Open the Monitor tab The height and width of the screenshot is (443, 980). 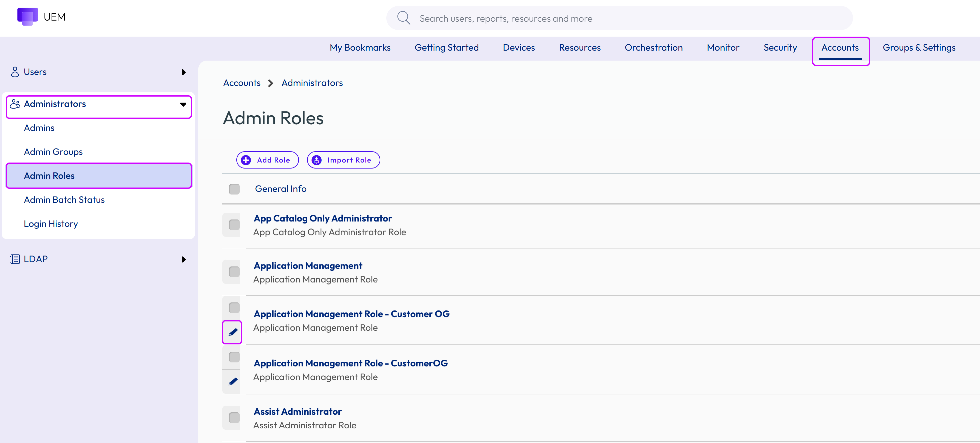coord(723,48)
